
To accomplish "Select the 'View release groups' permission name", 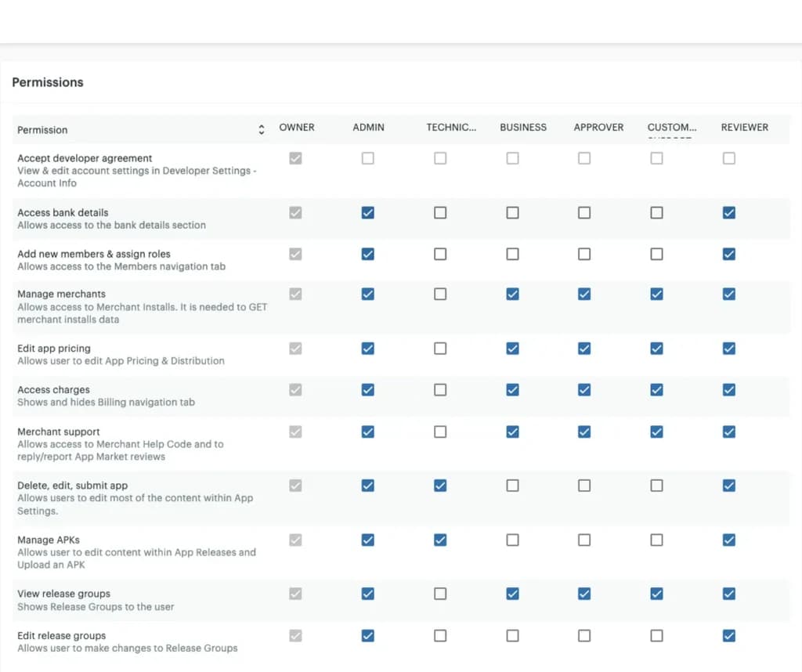I will 64,594.
